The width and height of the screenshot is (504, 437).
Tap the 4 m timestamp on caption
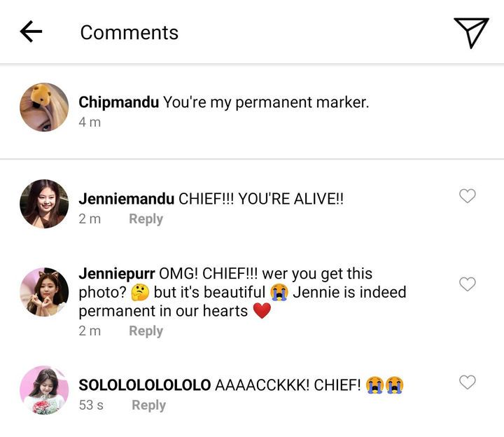point(90,122)
